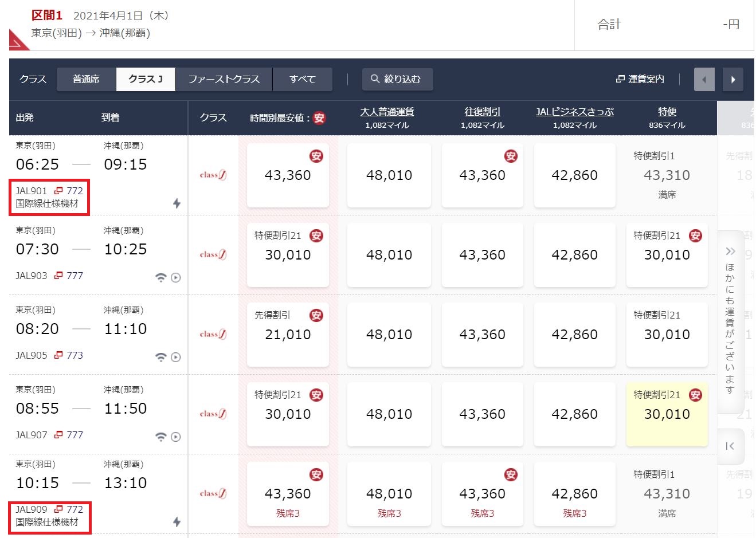This screenshot has width=756, height=538.
Task: Click the JAL903 flight number
Action: [32, 276]
